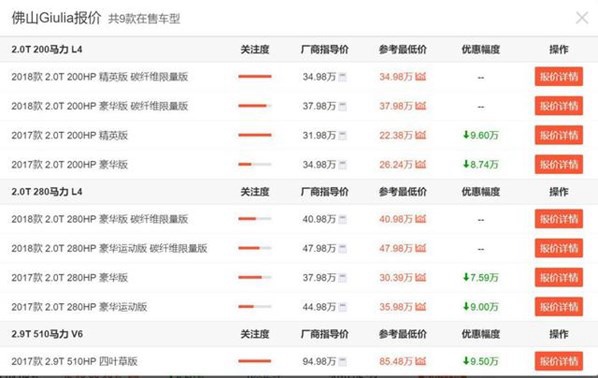The width and height of the screenshot is (598, 378).
Task: Click calculator icon next to 44.98万
Action: [x=342, y=307]
